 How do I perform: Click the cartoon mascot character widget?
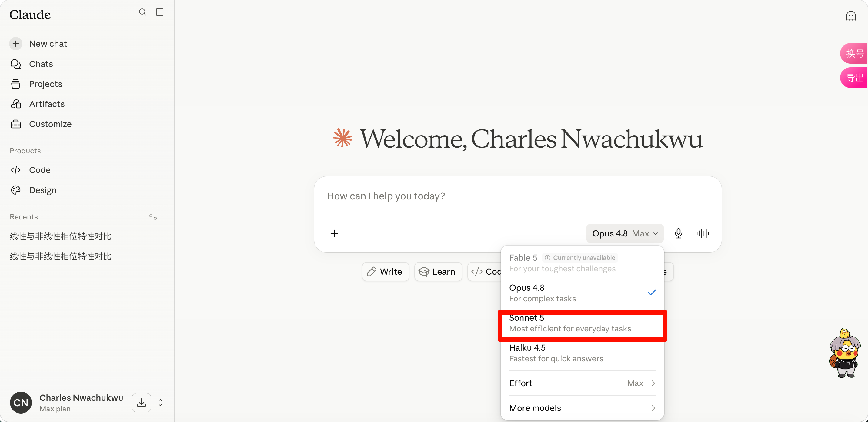(845, 353)
